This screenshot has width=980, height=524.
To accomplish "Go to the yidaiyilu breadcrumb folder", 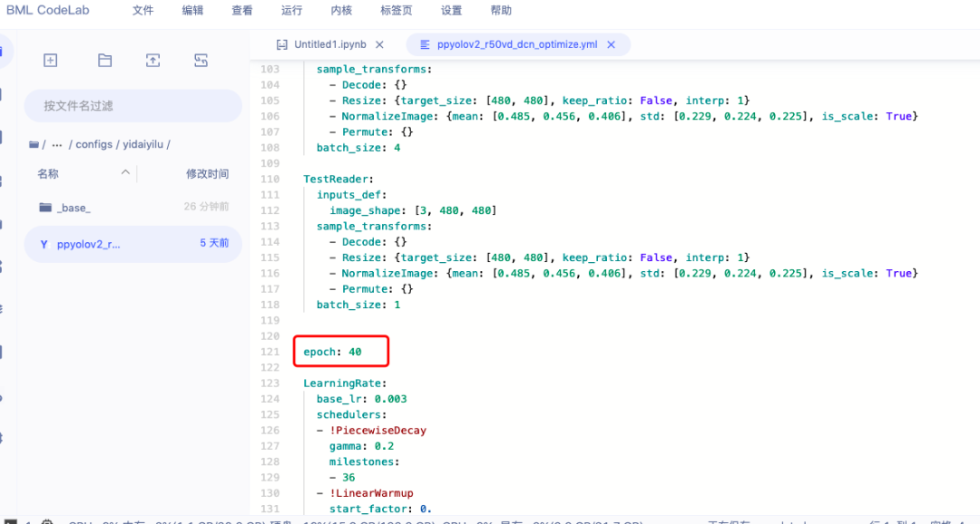I will (142, 144).
